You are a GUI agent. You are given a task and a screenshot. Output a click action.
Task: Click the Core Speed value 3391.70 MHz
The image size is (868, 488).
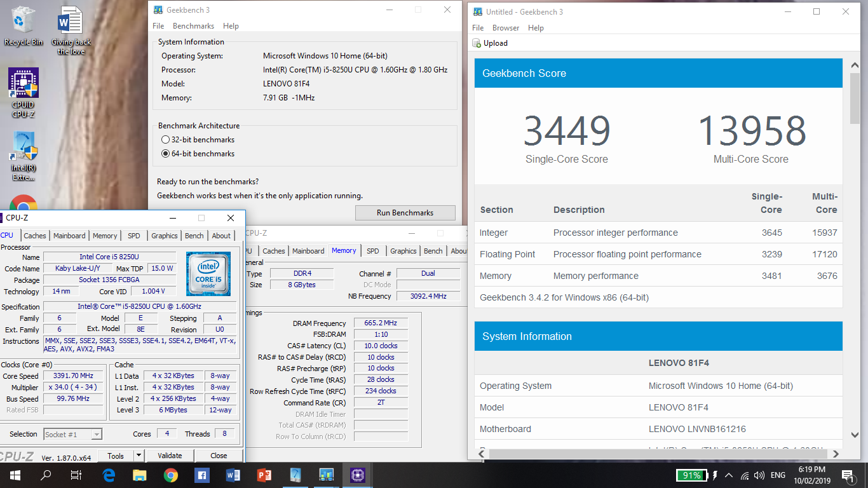[73, 376]
